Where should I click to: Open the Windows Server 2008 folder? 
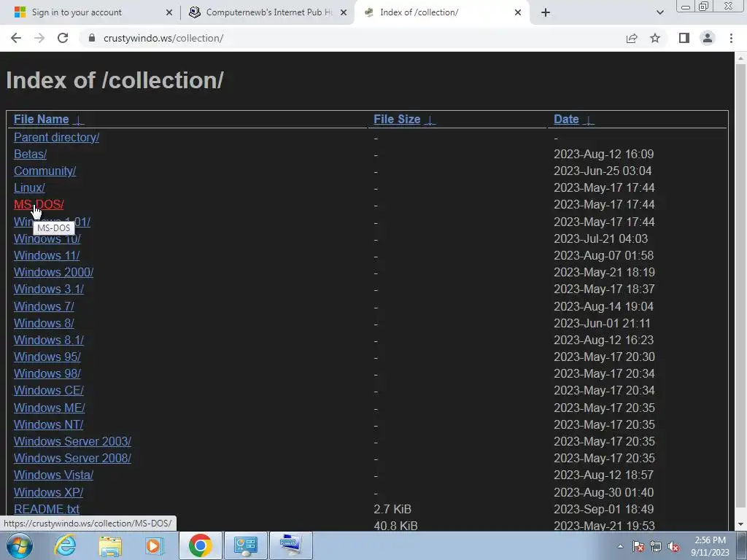click(72, 458)
